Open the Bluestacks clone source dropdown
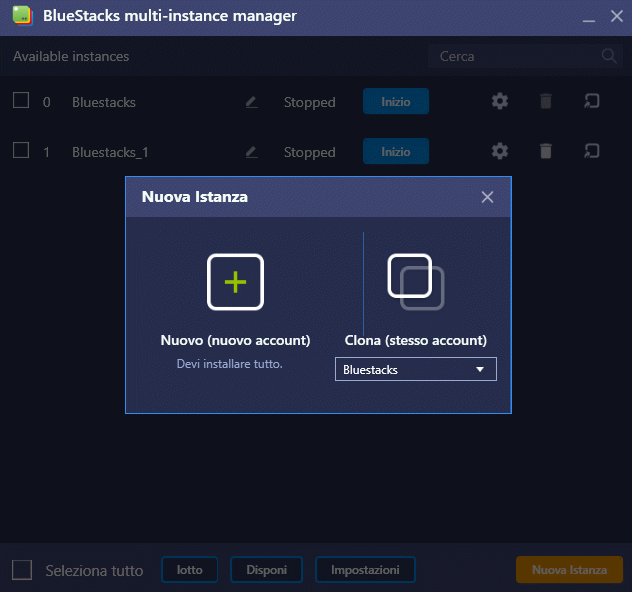 pos(416,369)
